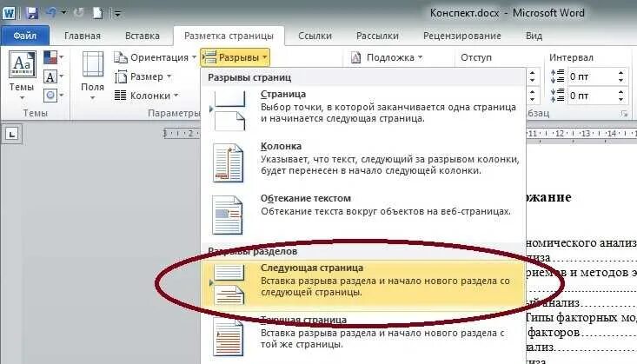Create new document using the blank page icon
This screenshot has width=637, height=364.
97,13
